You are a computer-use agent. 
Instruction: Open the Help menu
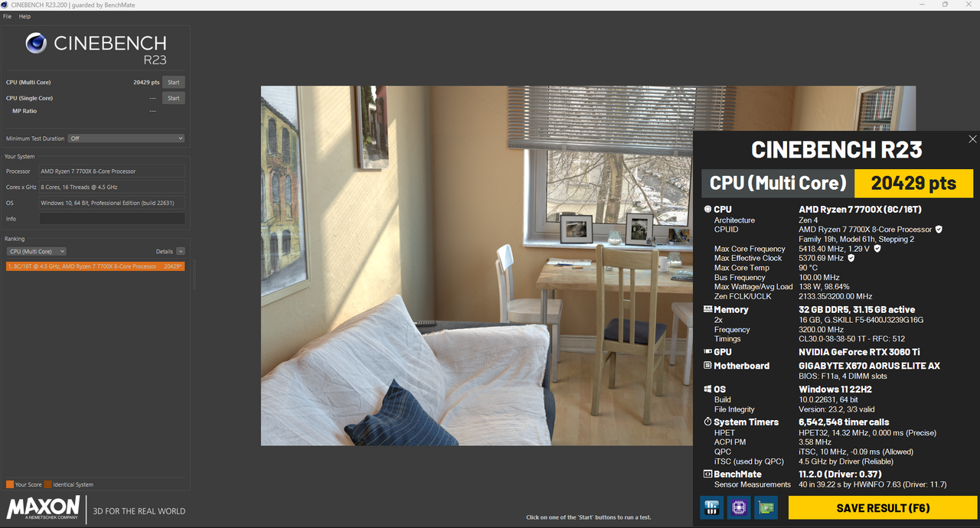click(24, 16)
